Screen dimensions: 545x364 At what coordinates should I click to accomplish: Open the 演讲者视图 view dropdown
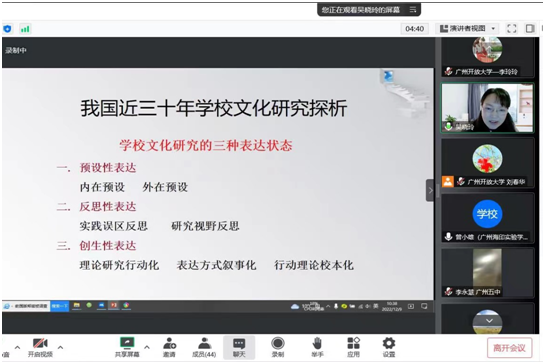point(467,29)
